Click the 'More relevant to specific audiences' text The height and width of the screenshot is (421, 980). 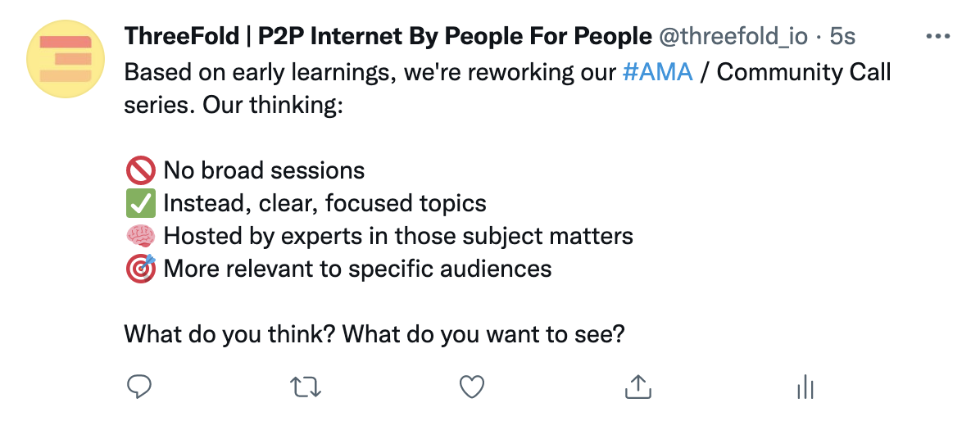pos(357,269)
